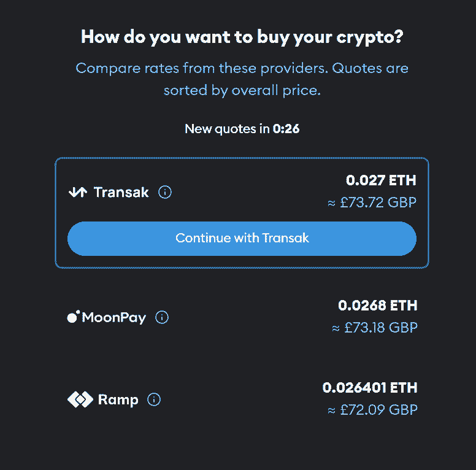Choose the MoonPay provider name

coord(114,317)
